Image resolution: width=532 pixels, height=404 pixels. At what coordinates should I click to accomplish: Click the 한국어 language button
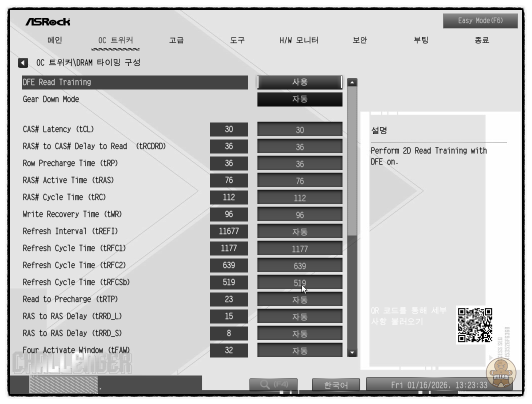pyautogui.click(x=336, y=385)
